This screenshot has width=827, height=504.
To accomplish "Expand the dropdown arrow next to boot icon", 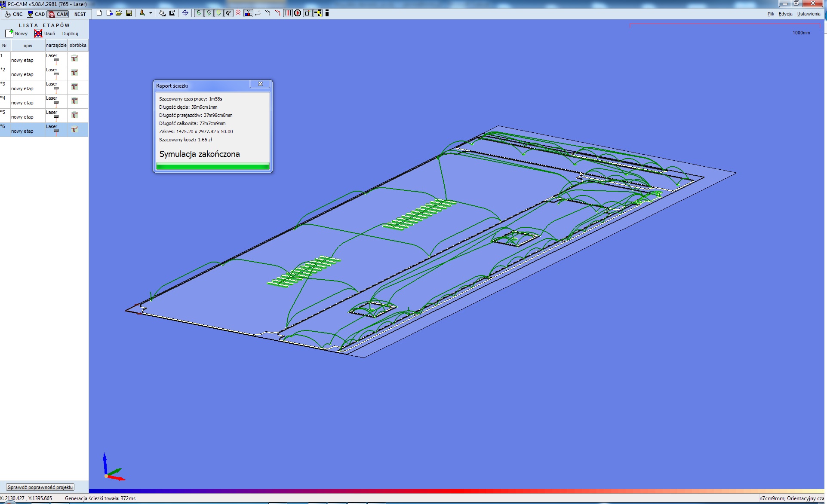I will [151, 13].
